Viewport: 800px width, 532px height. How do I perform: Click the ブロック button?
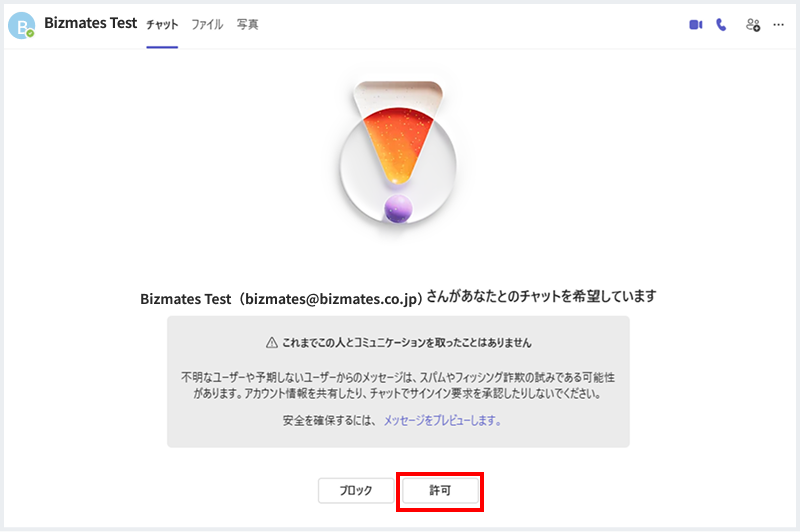[x=356, y=490]
